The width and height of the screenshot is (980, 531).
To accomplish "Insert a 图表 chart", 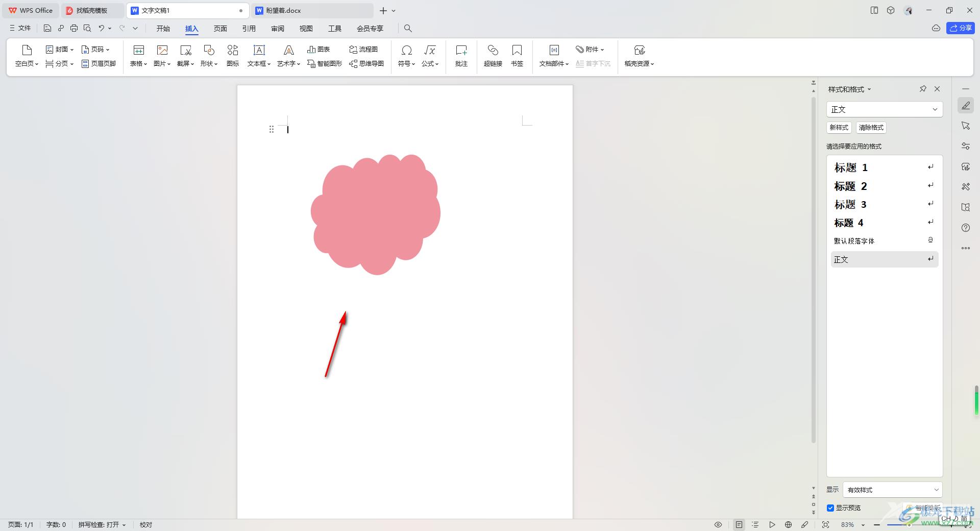I will [x=318, y=50].
